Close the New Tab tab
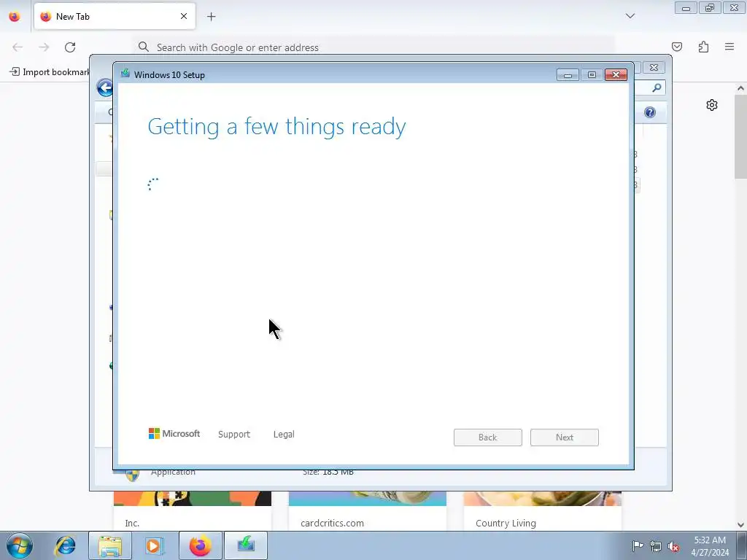Viewport: 747px width, 560px height. 184,16
